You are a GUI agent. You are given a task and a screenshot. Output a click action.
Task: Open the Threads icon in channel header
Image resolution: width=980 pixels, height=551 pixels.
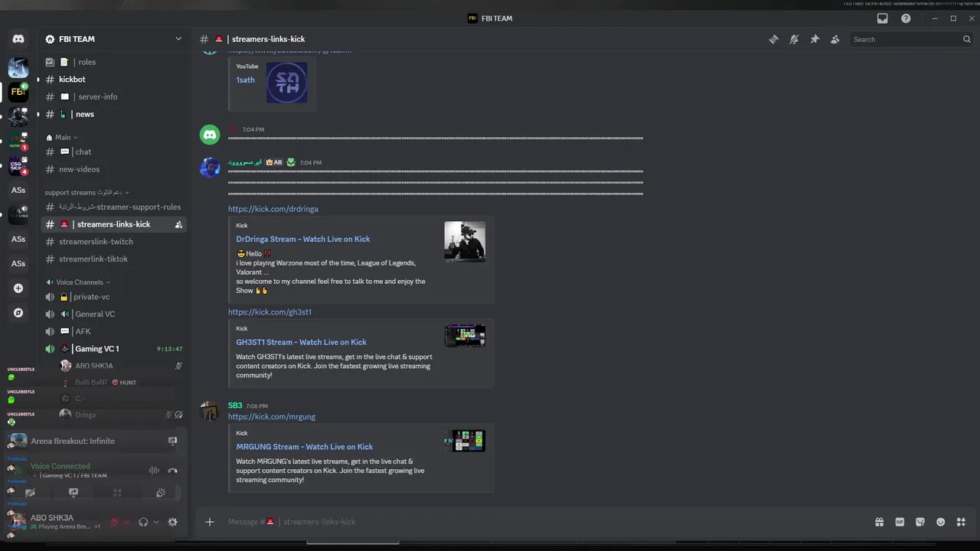(x=773, y=39)
